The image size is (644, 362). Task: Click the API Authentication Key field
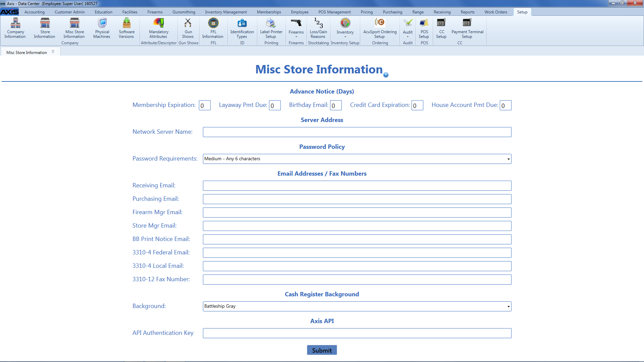357,333
